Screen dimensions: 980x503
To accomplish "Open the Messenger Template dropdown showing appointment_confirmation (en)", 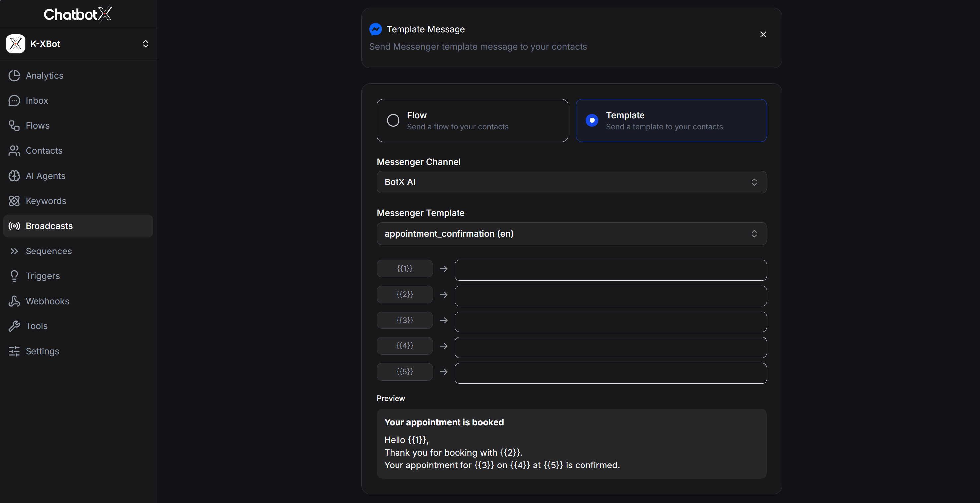I will 572,233.
